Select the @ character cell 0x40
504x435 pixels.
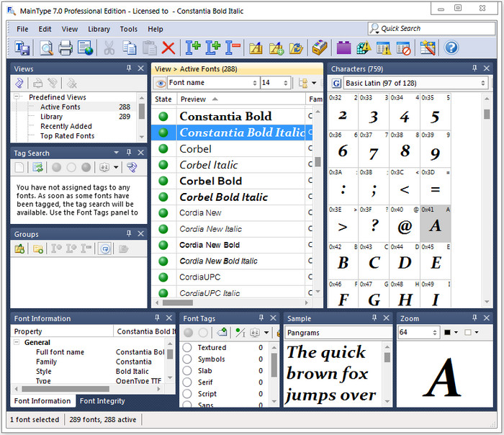pos(405,224)
